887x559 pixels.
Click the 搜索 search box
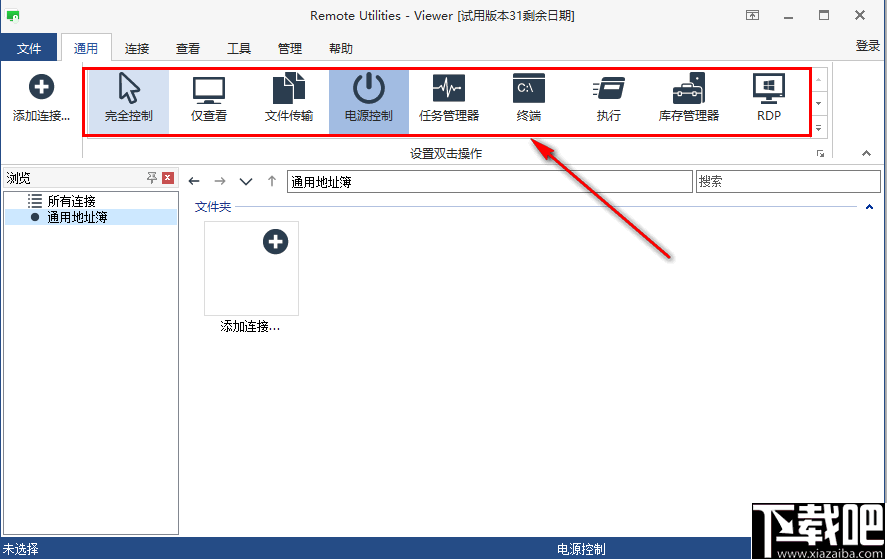(x=788, y=182)
